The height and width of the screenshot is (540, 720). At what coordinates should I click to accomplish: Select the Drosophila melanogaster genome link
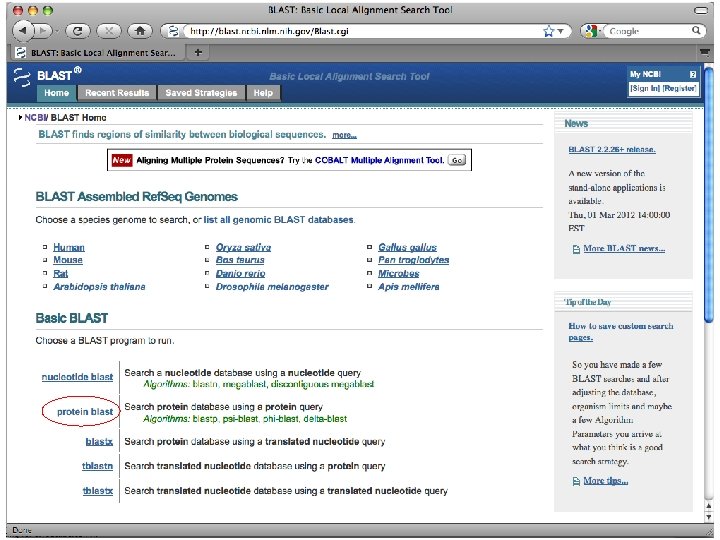pyautogui.click(x=272, y=287)
